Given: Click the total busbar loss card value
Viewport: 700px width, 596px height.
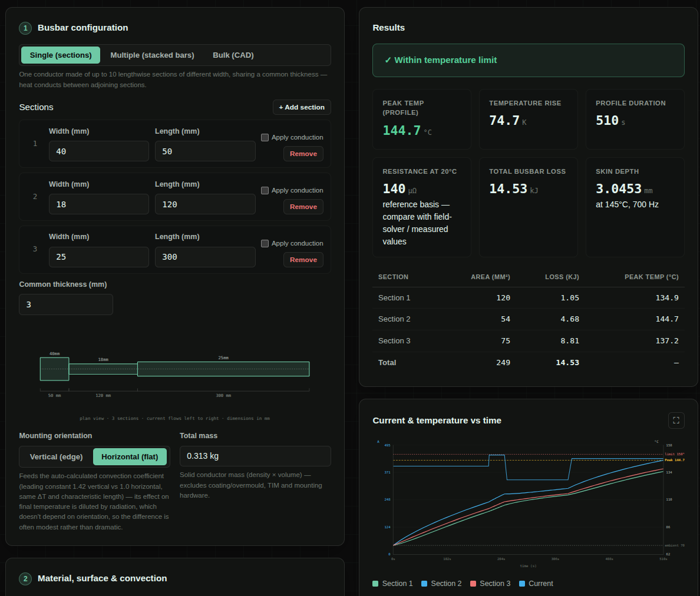Looking at the screenshot, I should click(x=508, y=188).
